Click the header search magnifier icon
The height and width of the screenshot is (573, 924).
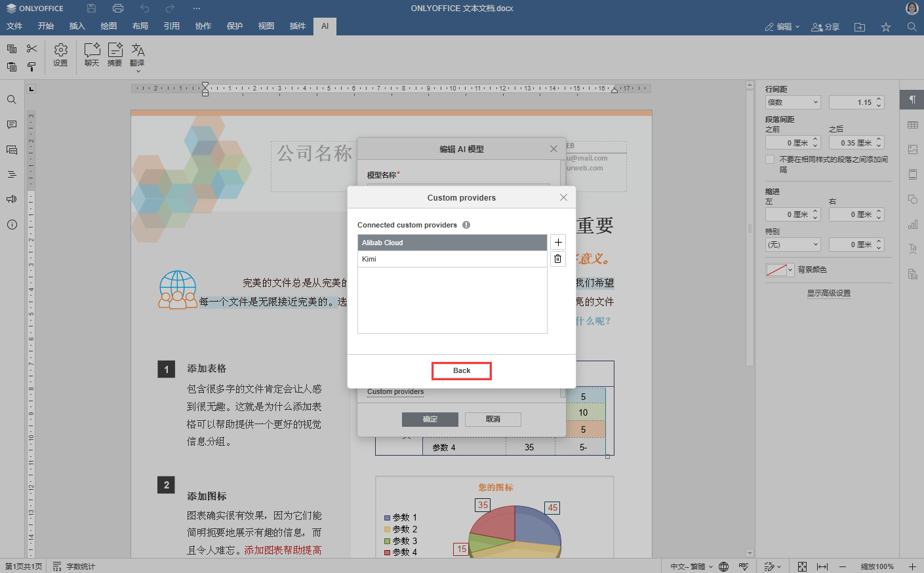pos(912,27)
